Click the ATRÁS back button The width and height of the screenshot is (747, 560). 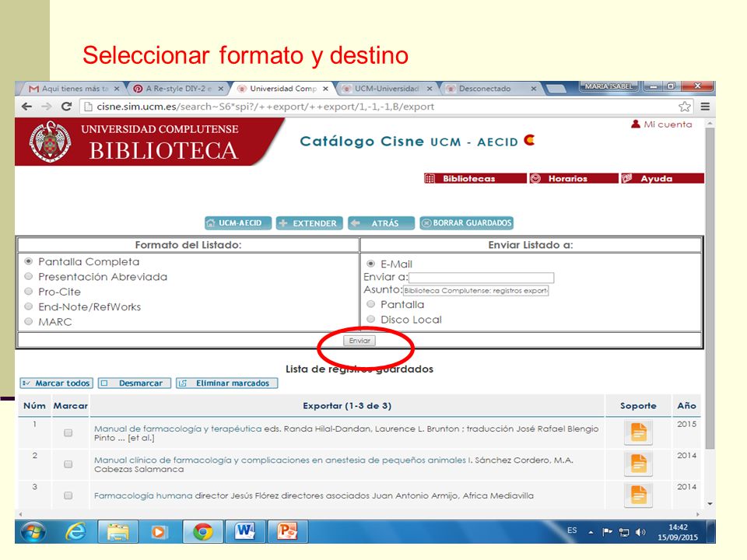tap(381, 223)
